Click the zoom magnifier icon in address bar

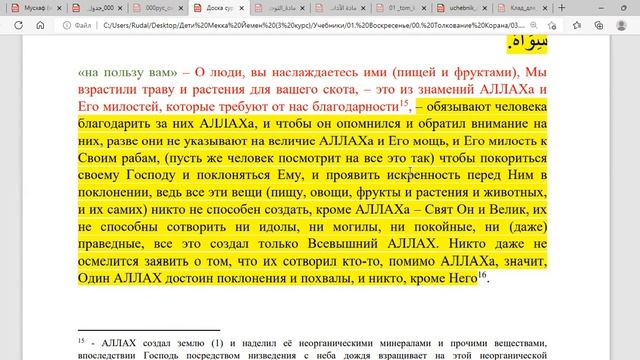pos(533,25)
